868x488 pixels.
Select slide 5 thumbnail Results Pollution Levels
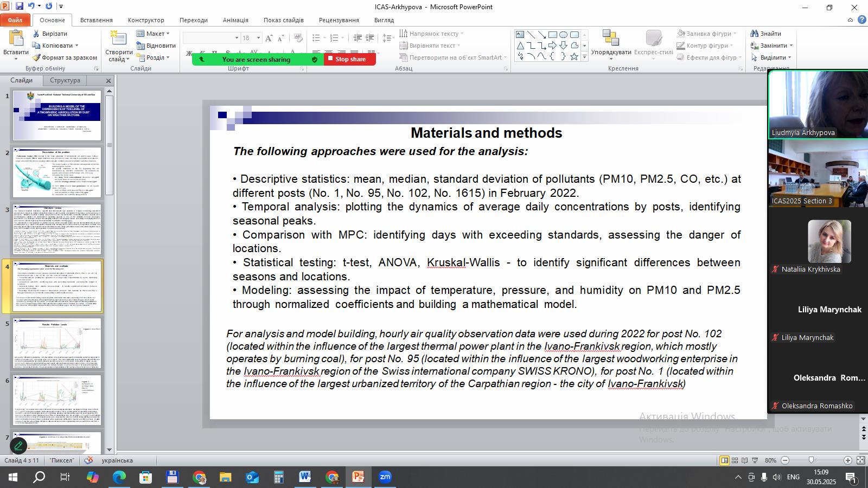pos(57,344)
